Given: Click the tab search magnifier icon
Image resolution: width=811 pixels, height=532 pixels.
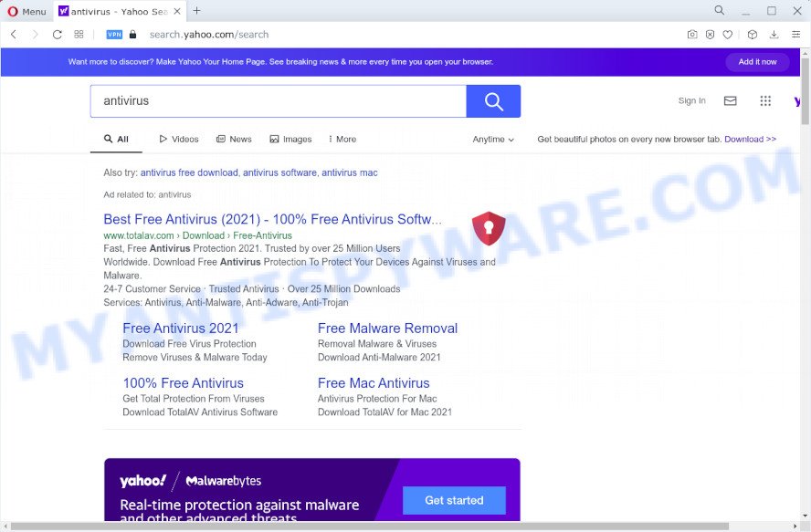Looking at the screenshot, I should coord(719,10).
